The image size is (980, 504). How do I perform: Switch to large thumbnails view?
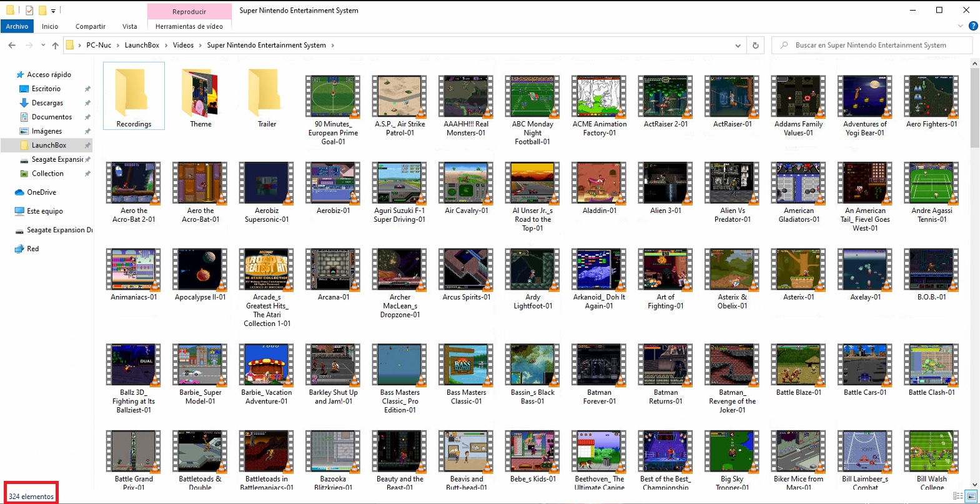pos(971,496)
